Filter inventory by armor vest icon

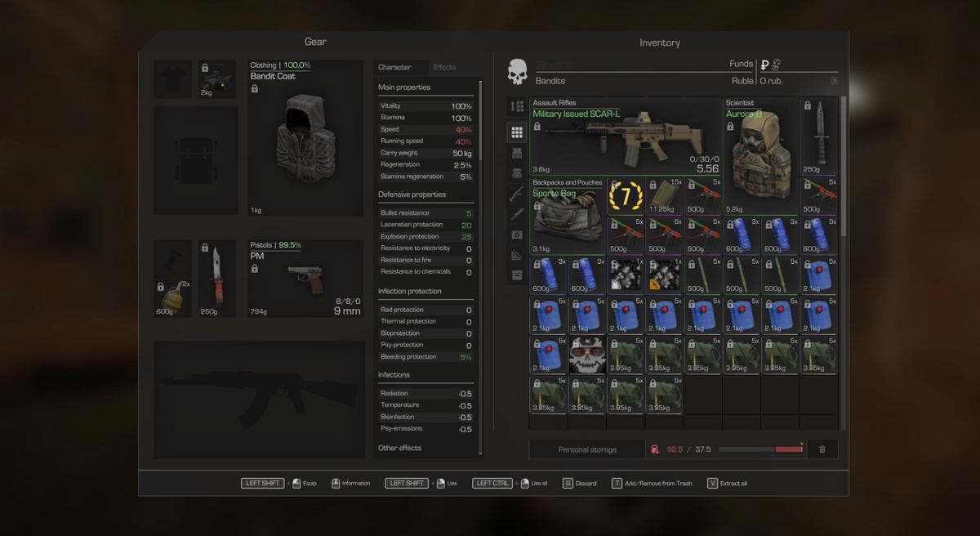point(517,153)
